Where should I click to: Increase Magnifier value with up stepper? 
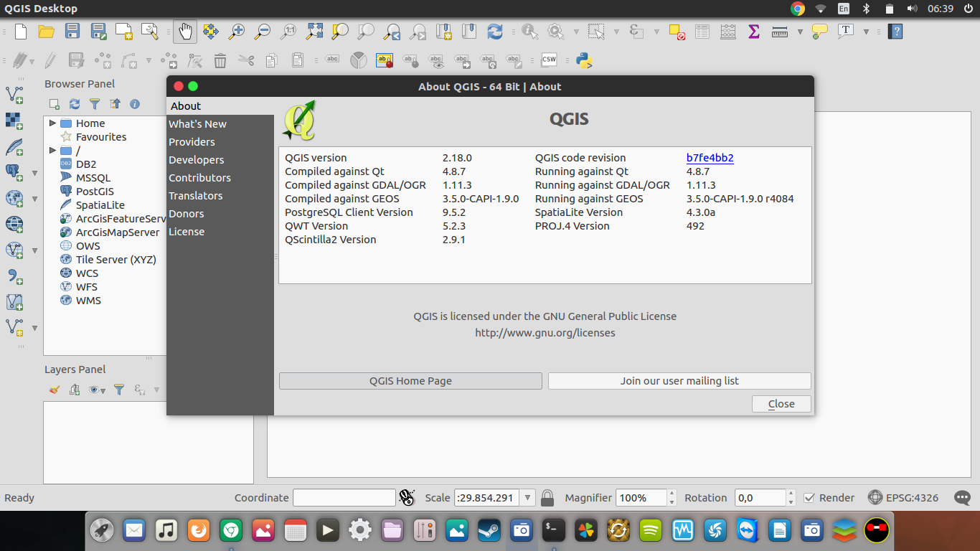pyautogui.click(x=672, y=494)
